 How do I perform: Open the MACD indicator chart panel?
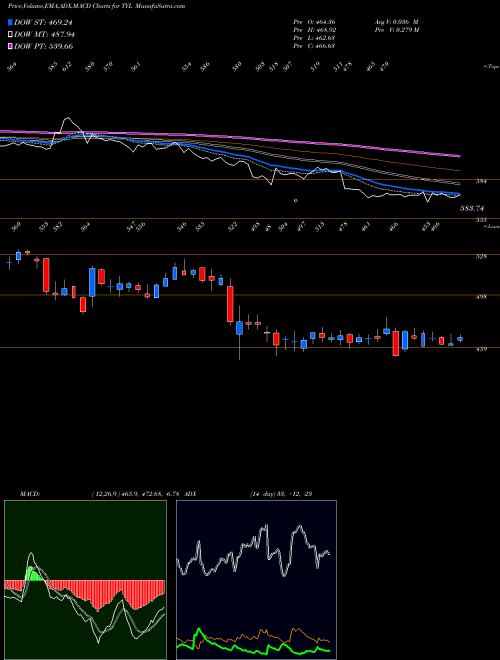click(x=85, y=580)
